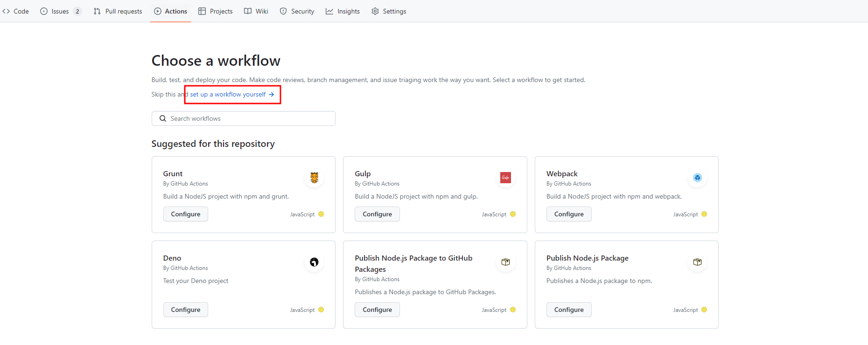This screenshot has width=868, height=345.
Task: Click package icon on Publish Node.js Package card
Action: (x=698, y=262)
